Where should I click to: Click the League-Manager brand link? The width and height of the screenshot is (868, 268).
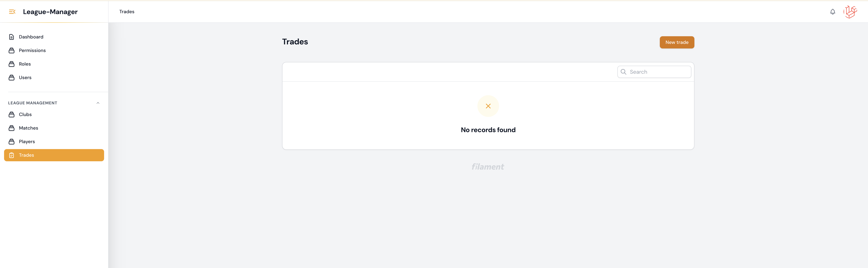[x=50, y=12]
